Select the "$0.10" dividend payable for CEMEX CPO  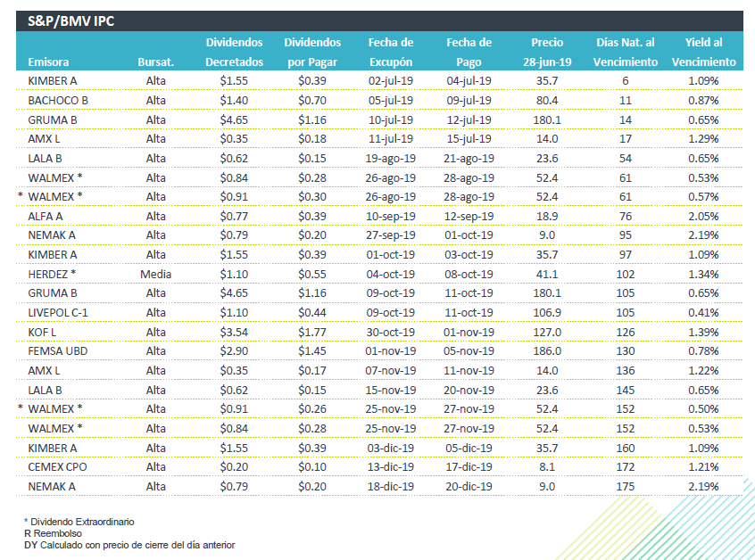coord(312,466)
